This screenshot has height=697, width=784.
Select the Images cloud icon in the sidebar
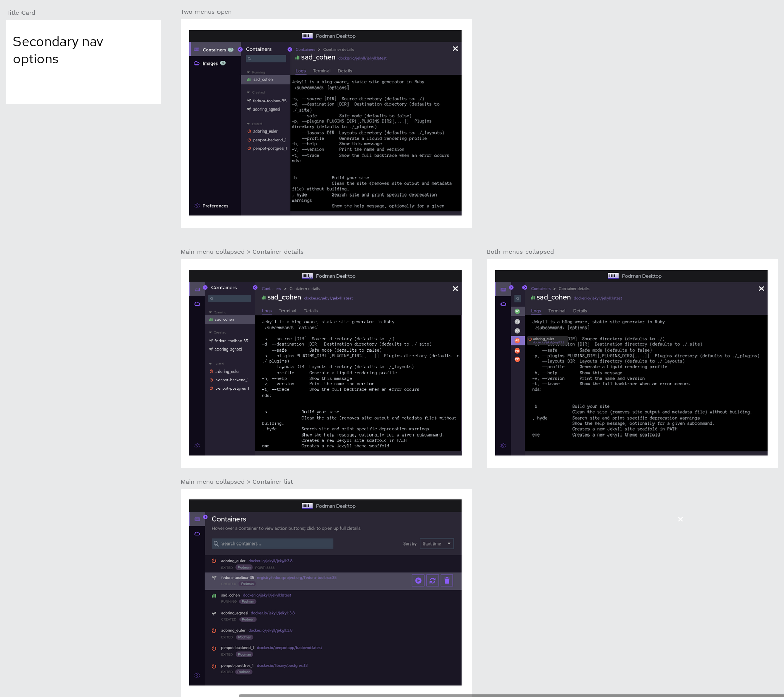pyautogui.click(x=197, y=63)
